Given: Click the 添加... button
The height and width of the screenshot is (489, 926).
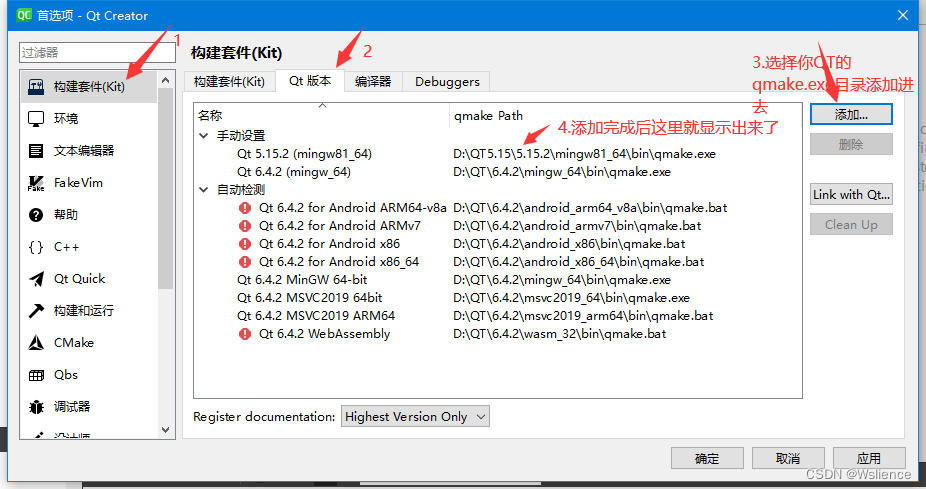Looking at the screenshot, I should tap(851, 115).
